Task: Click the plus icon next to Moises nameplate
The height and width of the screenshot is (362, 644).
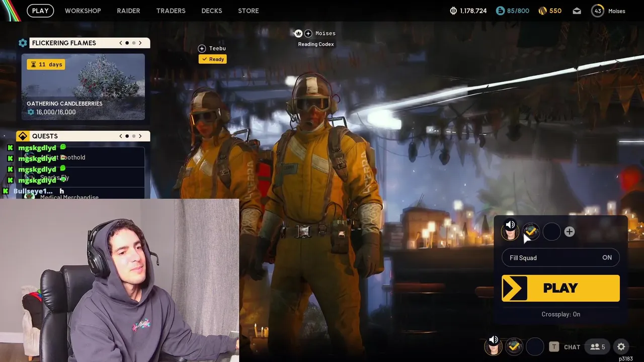Action: tap(308, 33)
